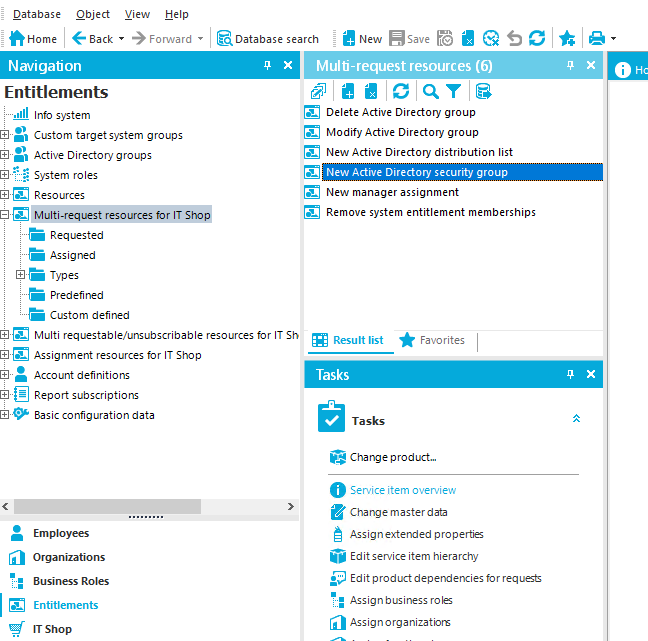Click the star bookmark icon in toolbar
The width and height of the screenshot is (648, 641).
coord(567,39)
